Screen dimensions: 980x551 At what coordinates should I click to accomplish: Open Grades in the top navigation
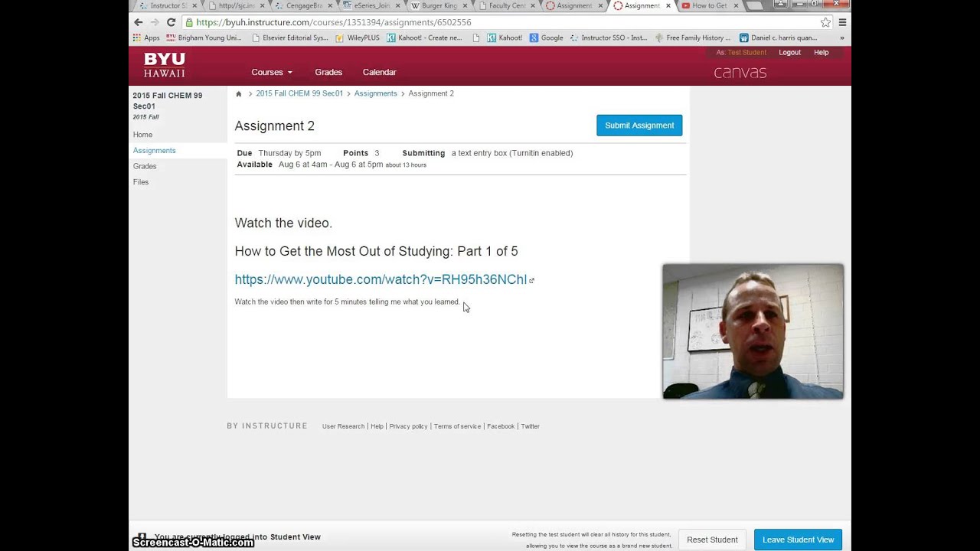(x=328, y=72)
